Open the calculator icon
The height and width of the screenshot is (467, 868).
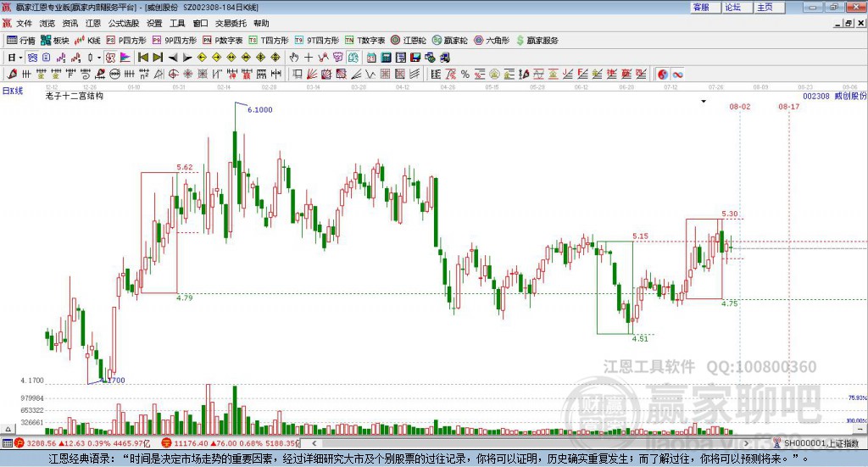(386, 58)
